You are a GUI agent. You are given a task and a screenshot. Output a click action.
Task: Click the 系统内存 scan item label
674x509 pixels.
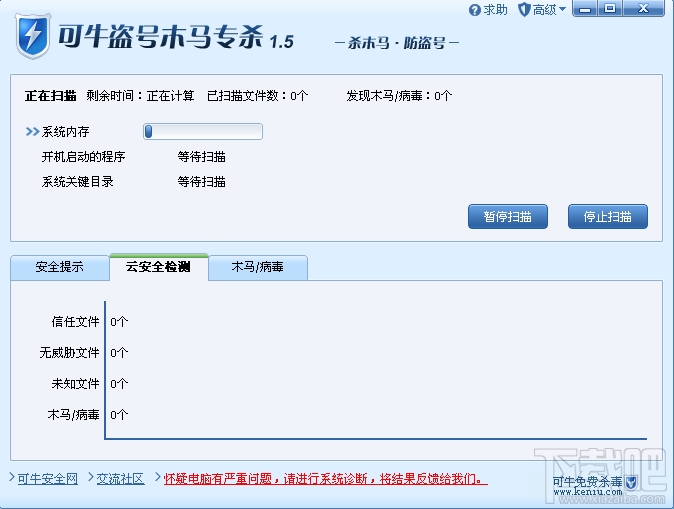(65, 132)
